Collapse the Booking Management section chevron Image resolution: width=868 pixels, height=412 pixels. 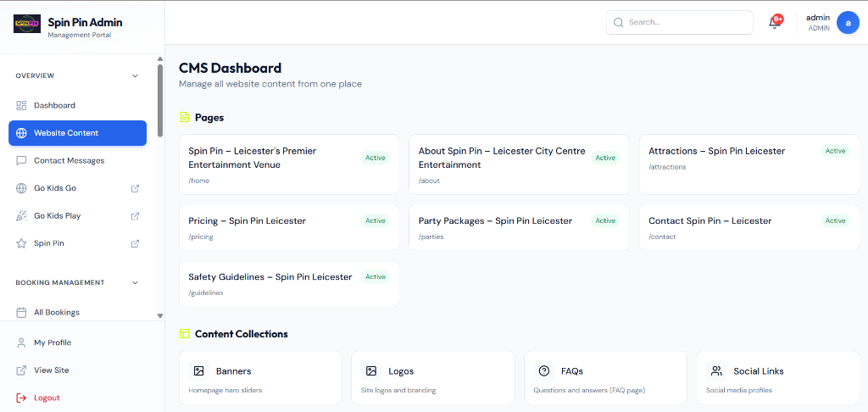(x=135, y=283)
